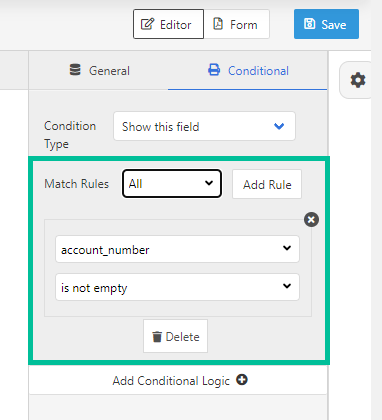382x420 pixels.
Task: Click the Save button
Action: (326, 24)
